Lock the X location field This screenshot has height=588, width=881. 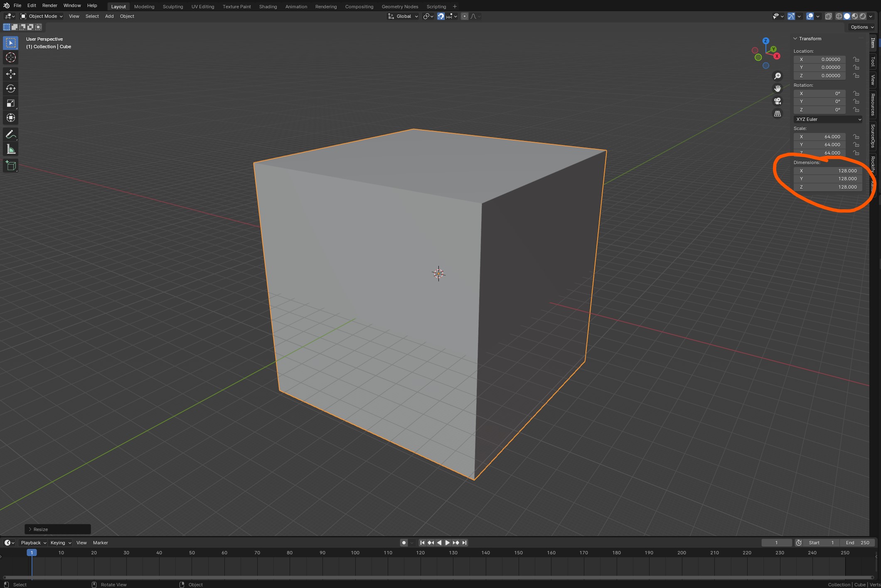click(856, 59)
